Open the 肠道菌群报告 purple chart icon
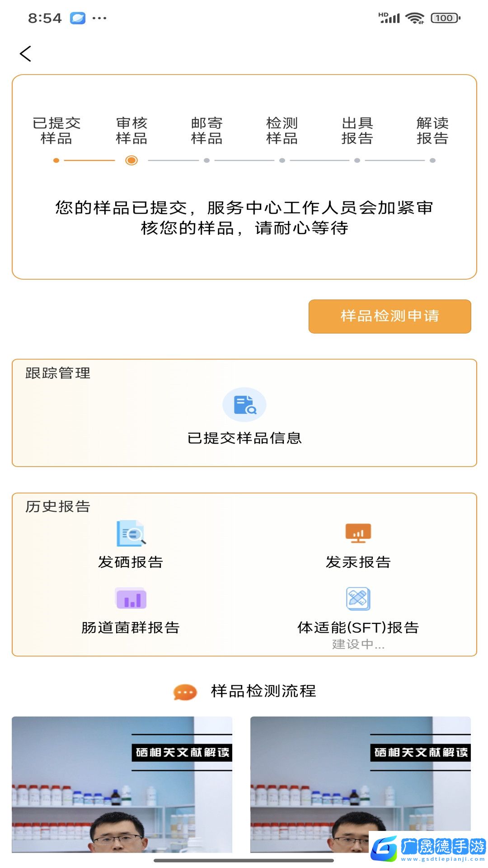488x868 pixels. pos(131,599)
